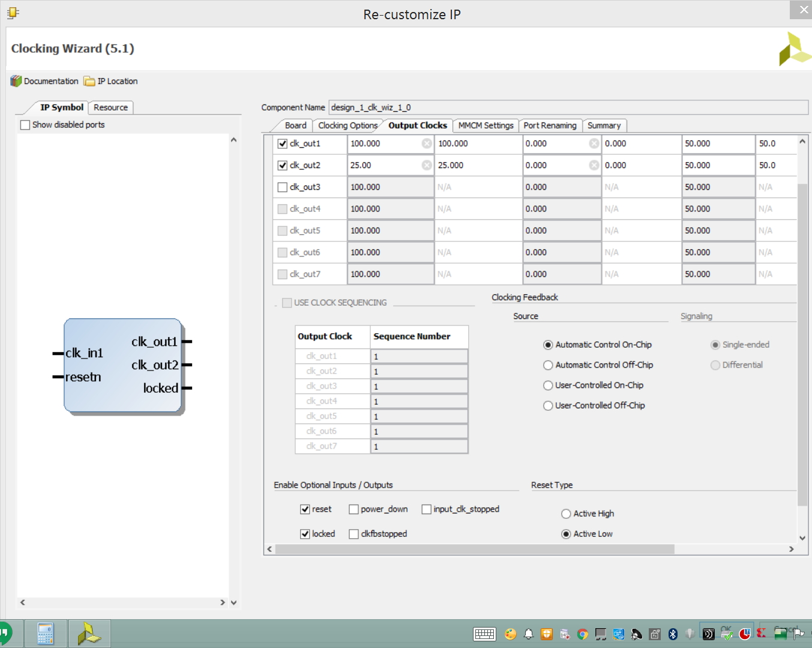The image size is (812, 648).
Task: Open the Clocking Options tab
Action: 347,126
